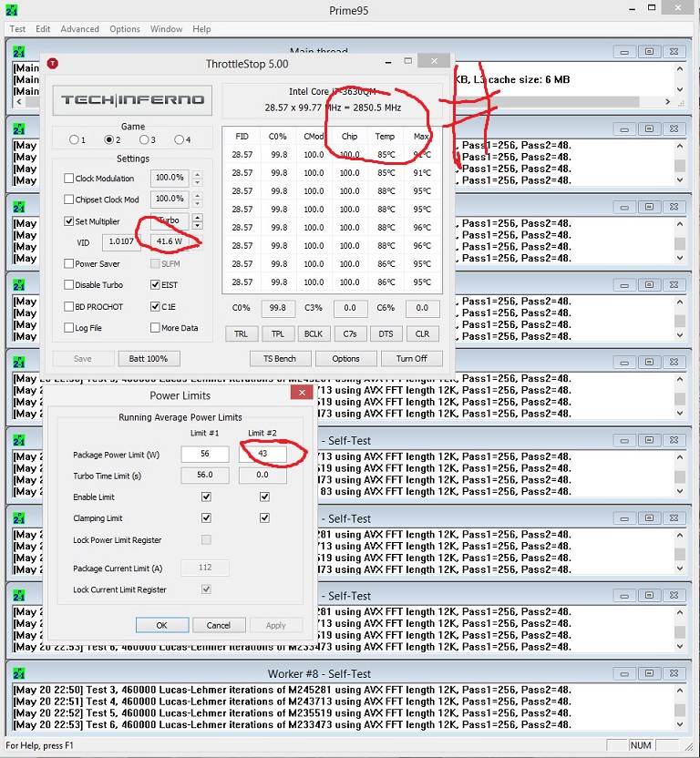Image resolution: width=700 pixels, height=758 pixels.
Task: Click right arrow of Main thread horizontal scrollbar
Action: tap(667, 101)
